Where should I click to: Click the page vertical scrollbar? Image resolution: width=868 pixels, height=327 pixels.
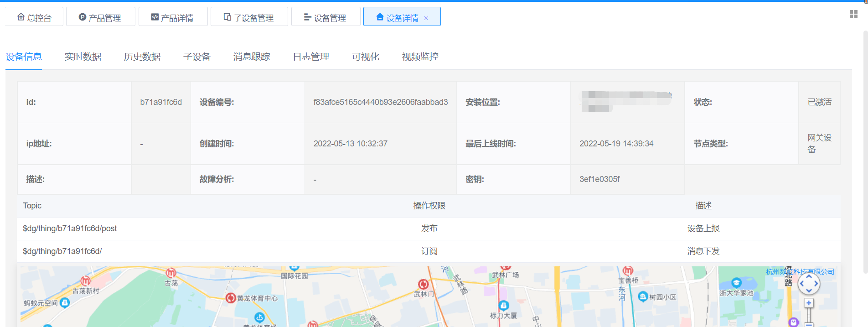pos(865,152)
